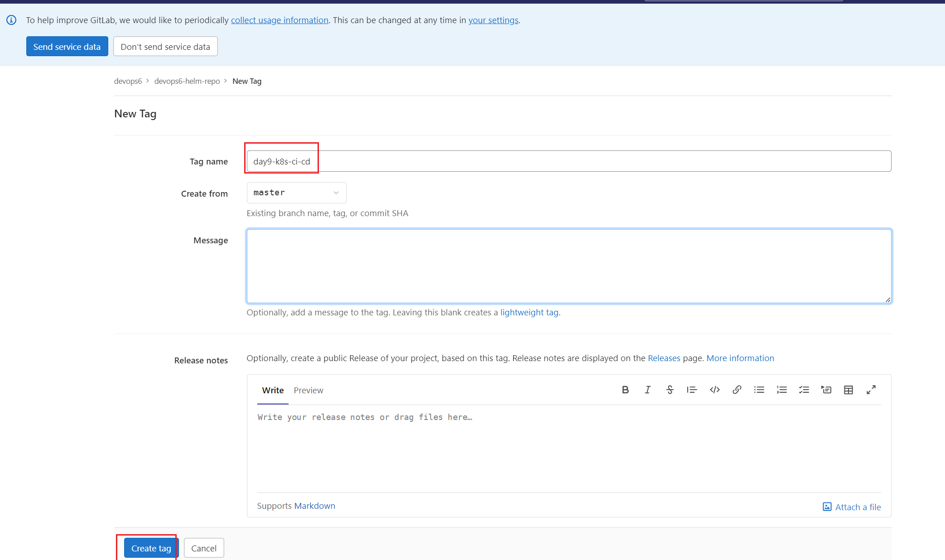The image size is (945, 560).
Task: Open the Create from branch dropdown
Action: pos(296,193)
